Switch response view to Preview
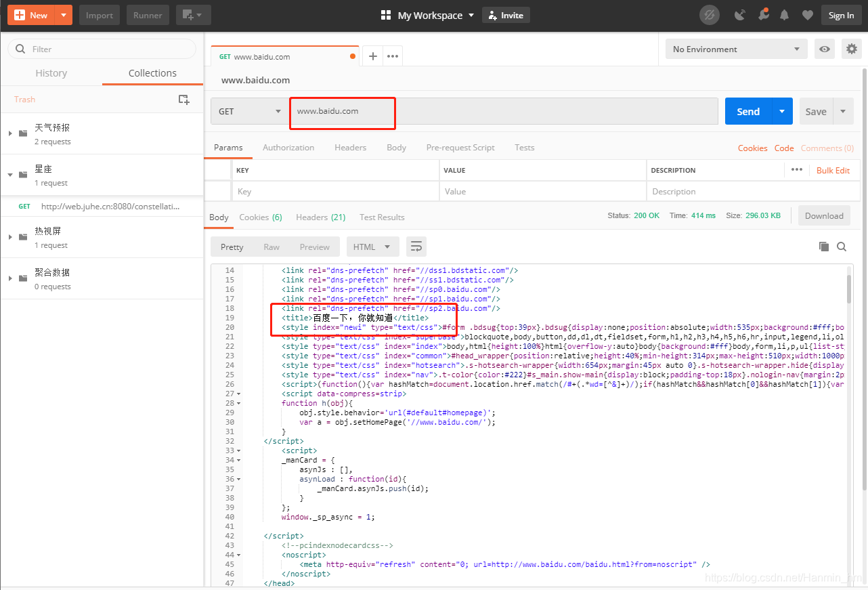 (315, 247)
